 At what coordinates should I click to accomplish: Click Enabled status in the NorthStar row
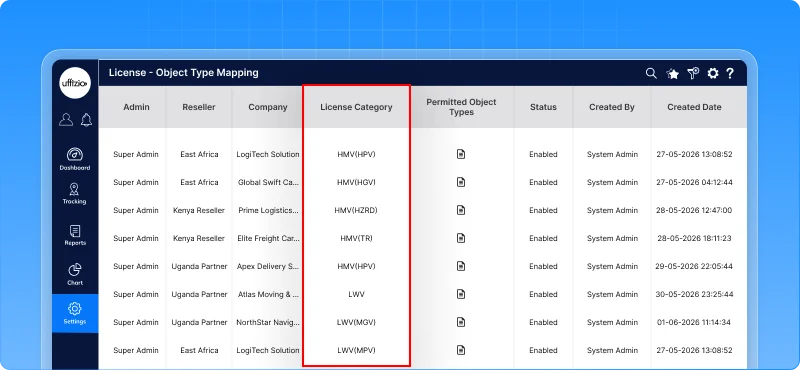point(543,323)
